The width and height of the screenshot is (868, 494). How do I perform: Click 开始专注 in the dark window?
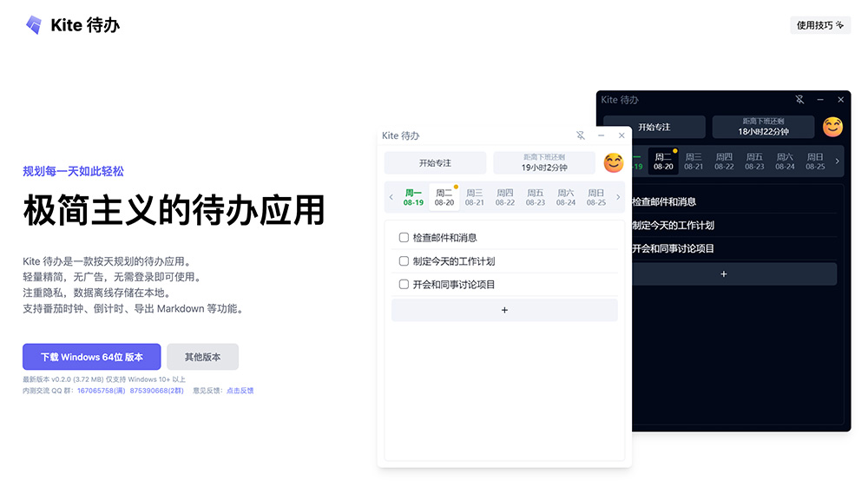tap(654, 127)
